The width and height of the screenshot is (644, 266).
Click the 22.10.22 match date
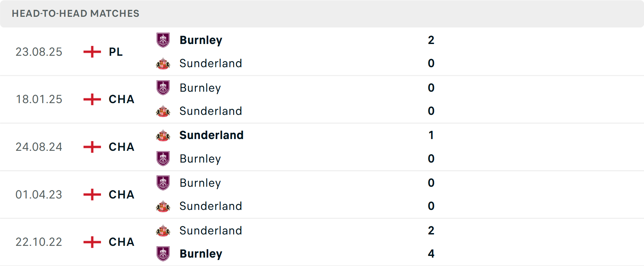click(39, 242)
